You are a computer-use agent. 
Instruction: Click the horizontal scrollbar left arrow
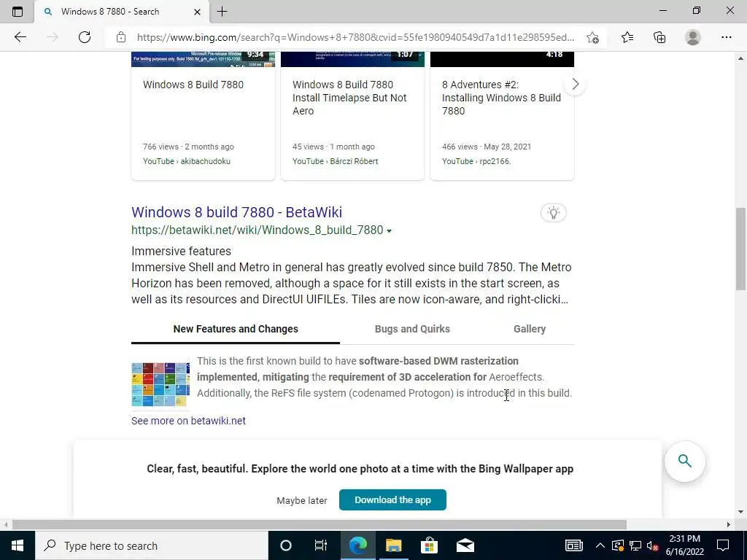4,524
